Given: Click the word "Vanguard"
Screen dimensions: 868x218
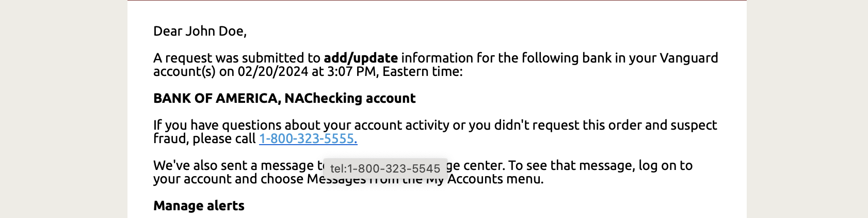Looking at the screenshot, I should coord(689,58).
